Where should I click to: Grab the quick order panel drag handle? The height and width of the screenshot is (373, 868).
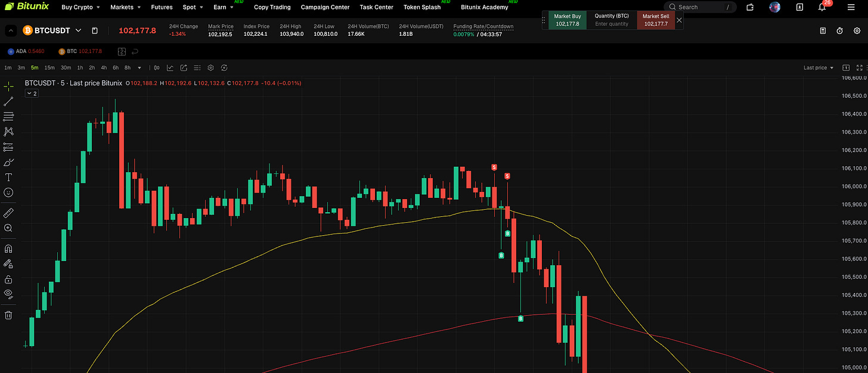tap(544, 20)
